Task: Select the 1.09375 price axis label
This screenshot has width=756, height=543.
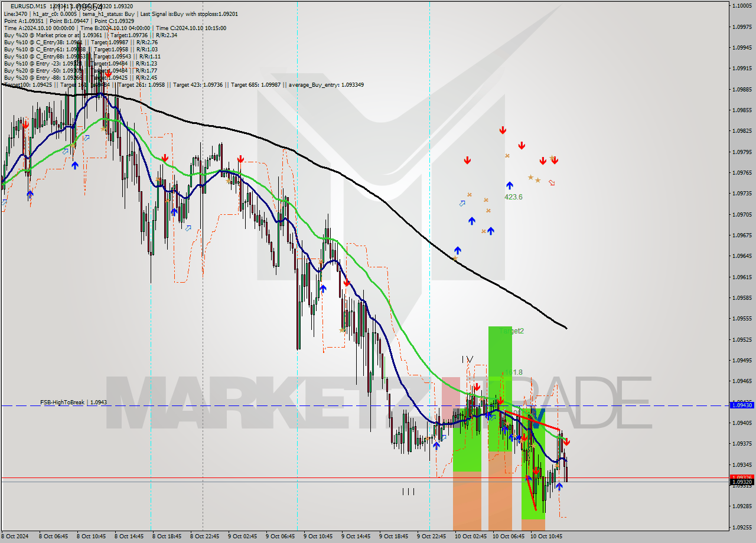Action: pos(742,443)
